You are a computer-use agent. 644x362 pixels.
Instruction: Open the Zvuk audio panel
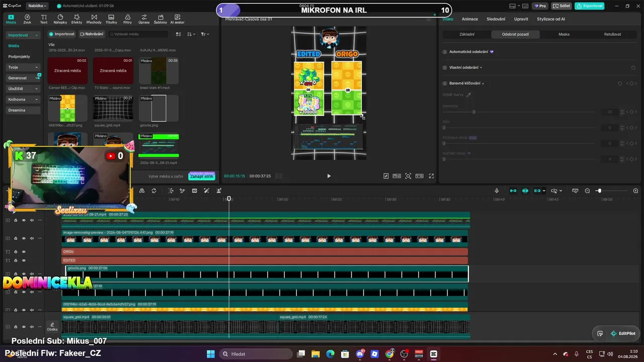27,19
